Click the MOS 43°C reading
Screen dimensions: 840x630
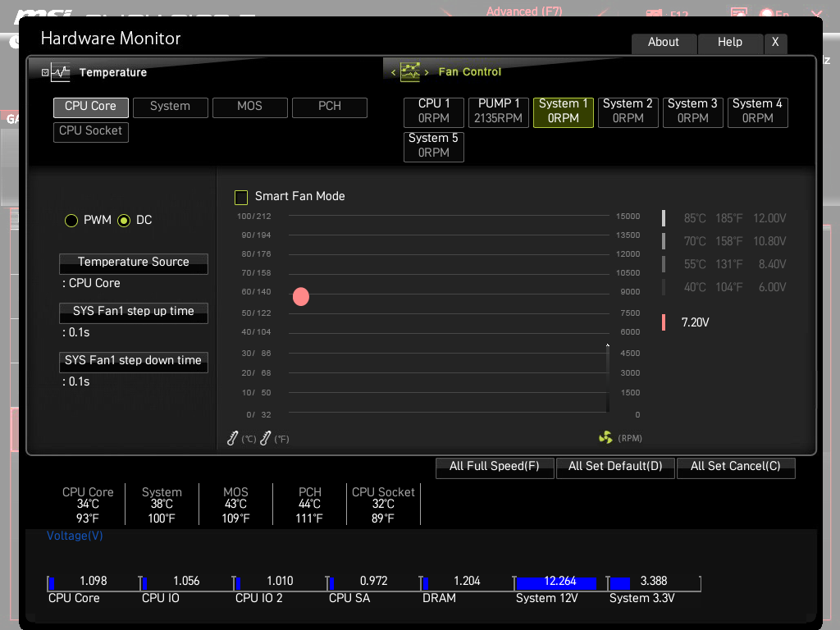tap(235, 504)
